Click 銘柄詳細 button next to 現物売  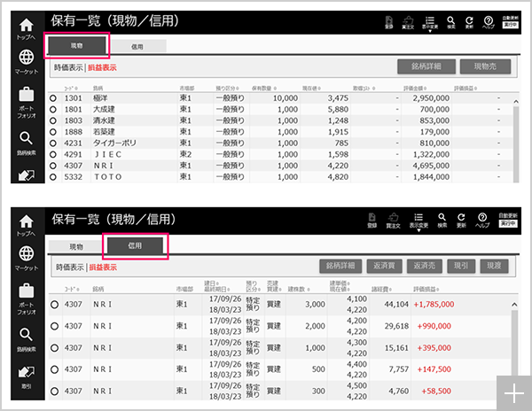click(x=426, y=66)
